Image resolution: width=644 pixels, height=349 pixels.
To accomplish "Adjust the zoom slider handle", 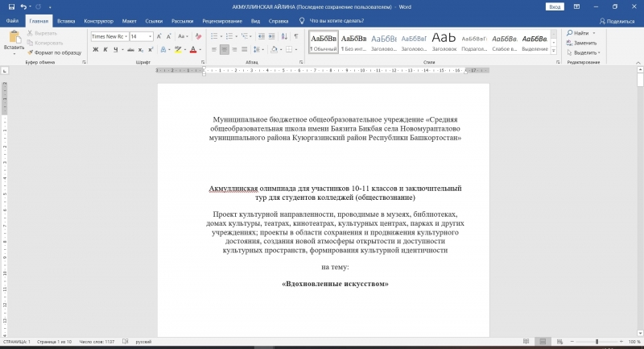I will pyautogui.click(x=597, y=342).
